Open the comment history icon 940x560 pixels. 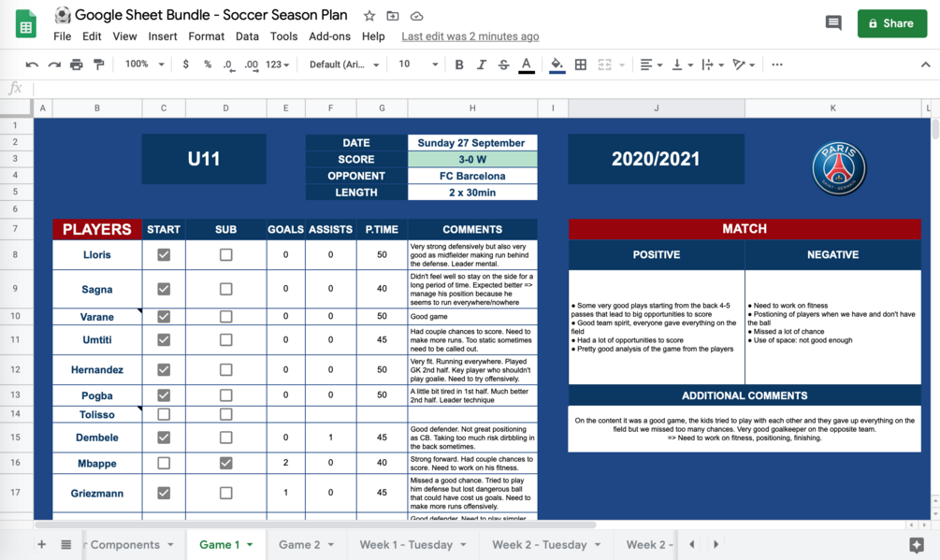click(x=833, y=23)
